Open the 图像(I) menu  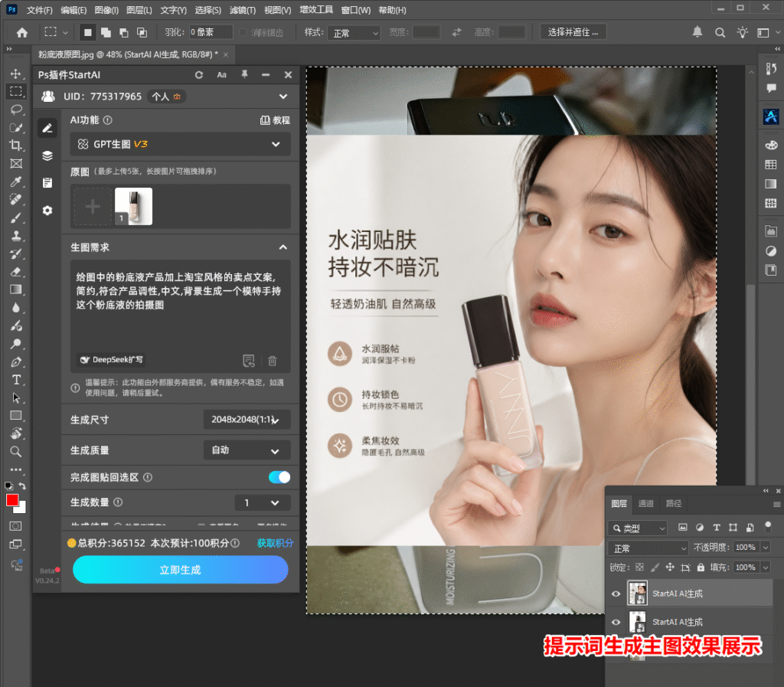[106, 10]
